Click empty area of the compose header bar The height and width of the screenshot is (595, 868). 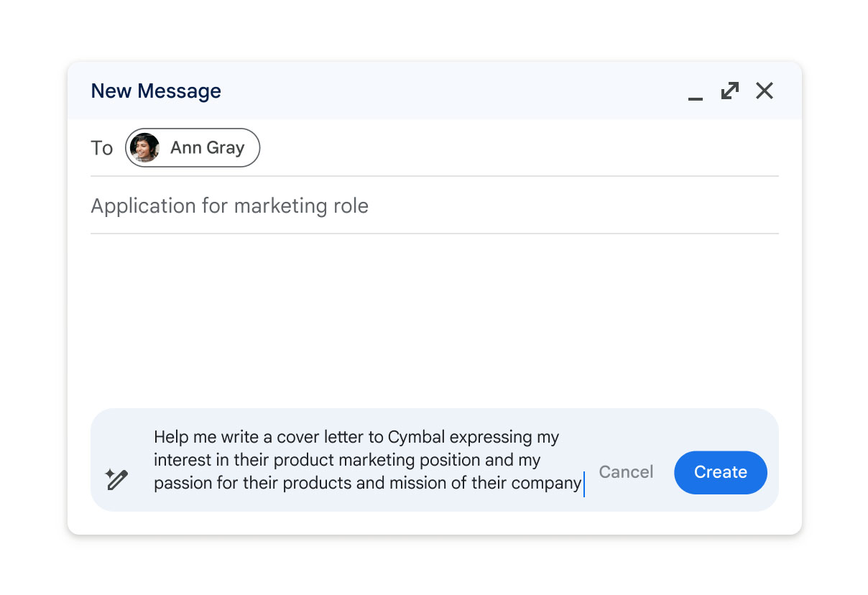445,91
